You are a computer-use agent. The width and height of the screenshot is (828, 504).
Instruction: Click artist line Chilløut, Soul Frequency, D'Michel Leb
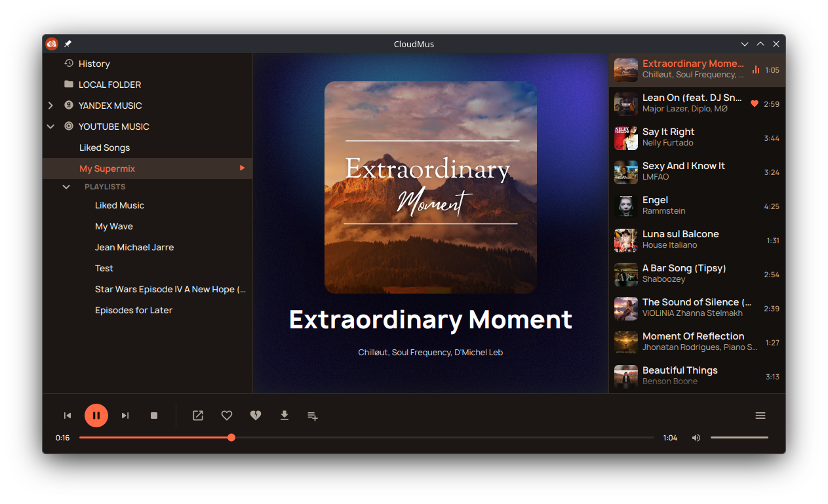pyautogui.click(x=431, y=353)
